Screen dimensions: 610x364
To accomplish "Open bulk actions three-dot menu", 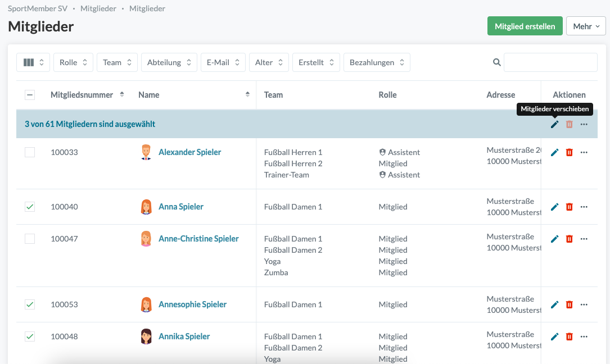I will [x=584, y=124].
